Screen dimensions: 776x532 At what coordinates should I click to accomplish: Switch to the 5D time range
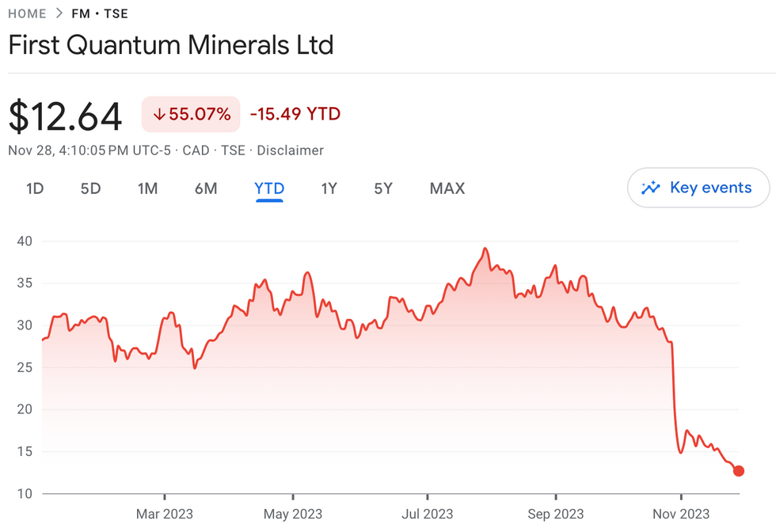(90, 188)
